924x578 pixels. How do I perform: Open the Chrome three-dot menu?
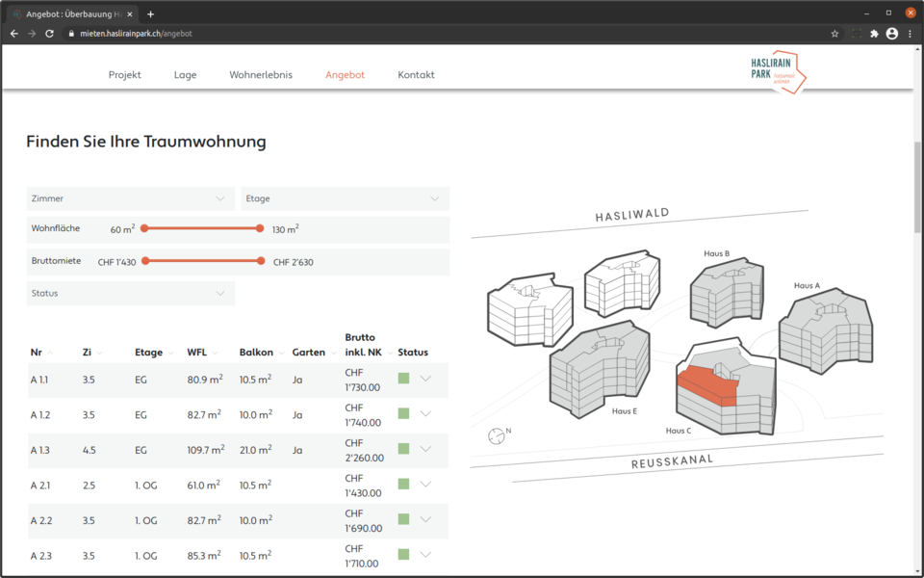910,34
